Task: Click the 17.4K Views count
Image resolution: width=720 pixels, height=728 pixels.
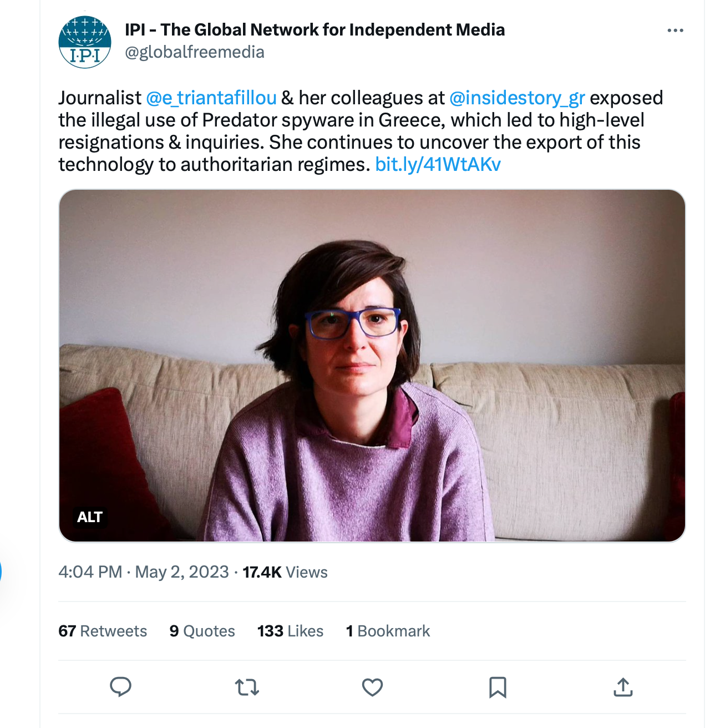Action: (285, 572)
